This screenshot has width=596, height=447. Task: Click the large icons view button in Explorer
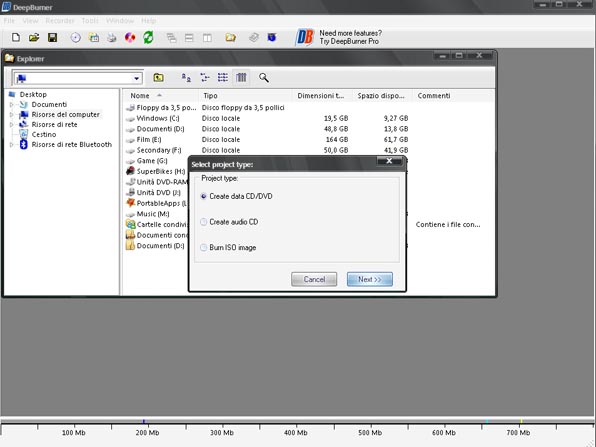point(186,78)
